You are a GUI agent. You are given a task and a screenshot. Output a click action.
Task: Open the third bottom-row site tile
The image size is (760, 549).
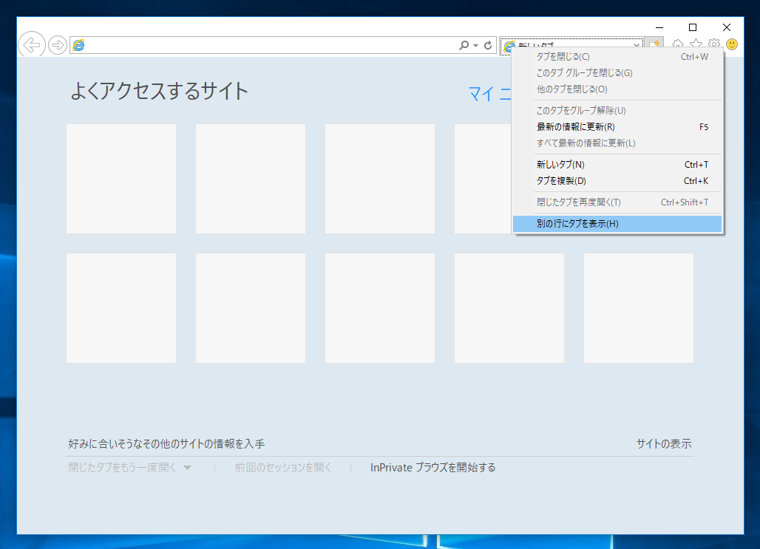click(380, 308)
